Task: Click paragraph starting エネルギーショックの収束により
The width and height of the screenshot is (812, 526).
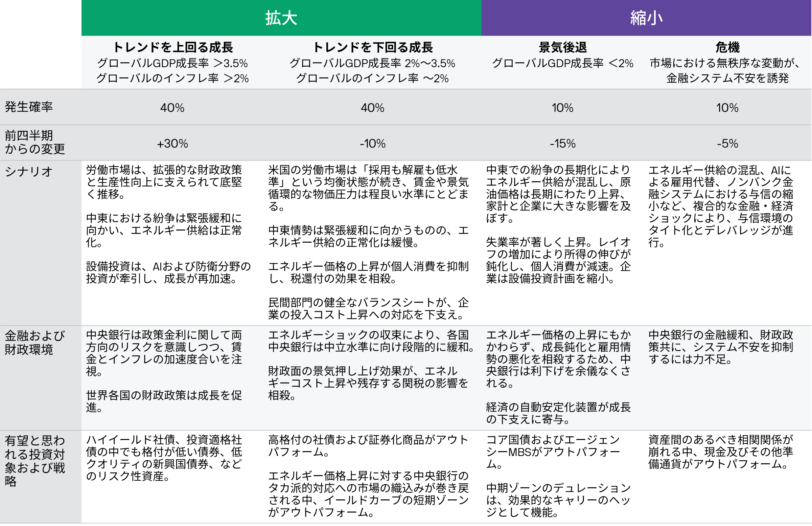Action: [371, 341]
